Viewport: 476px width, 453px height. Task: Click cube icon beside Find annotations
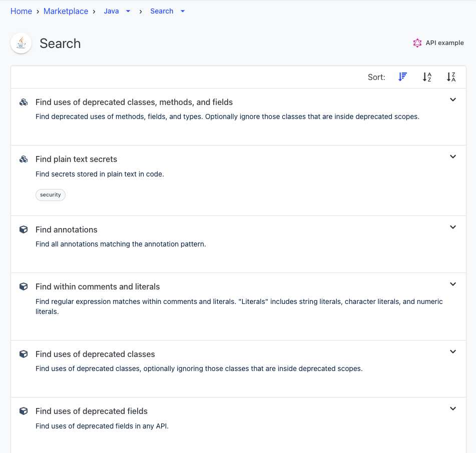[x=24, y=229]
